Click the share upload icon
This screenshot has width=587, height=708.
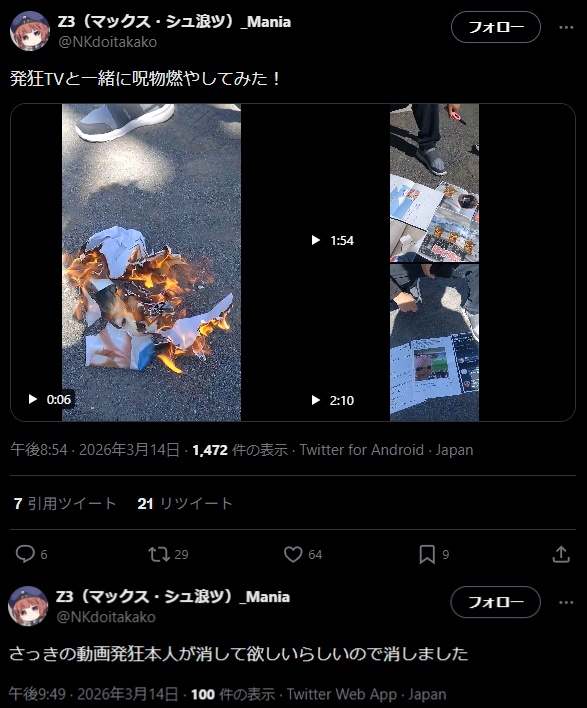pos(561,554)
